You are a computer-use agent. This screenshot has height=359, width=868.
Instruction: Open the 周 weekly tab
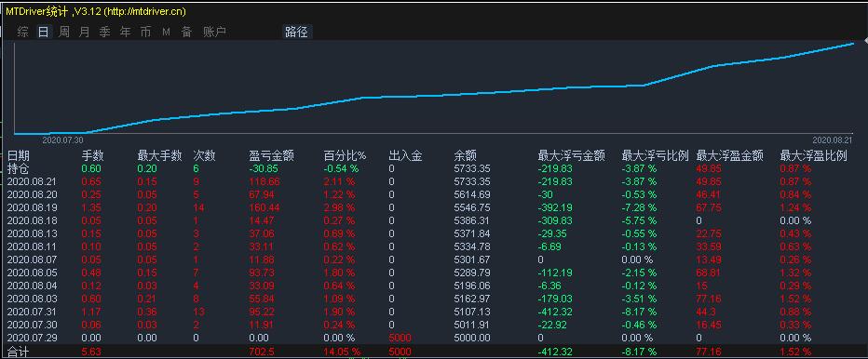[64, 32]
